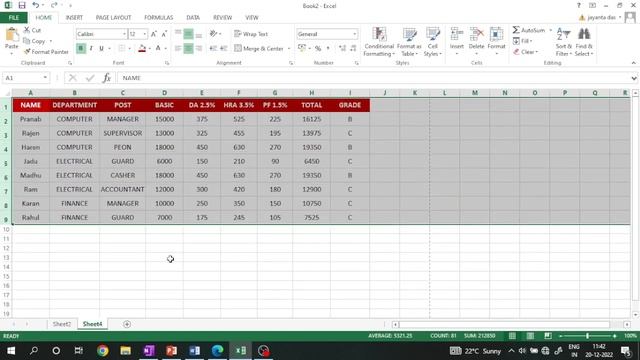
Task: Decrease font size with the small A icon
Action: point(164,34)
